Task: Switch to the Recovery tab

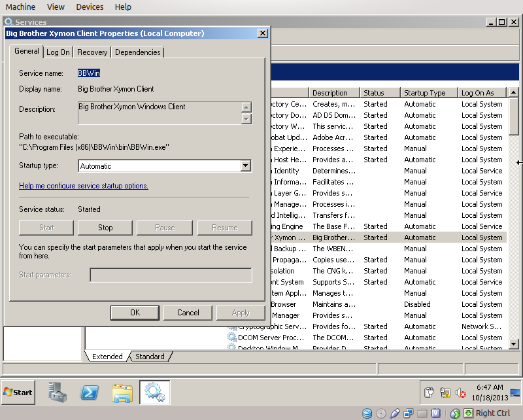Action: [x=92, y=52]
